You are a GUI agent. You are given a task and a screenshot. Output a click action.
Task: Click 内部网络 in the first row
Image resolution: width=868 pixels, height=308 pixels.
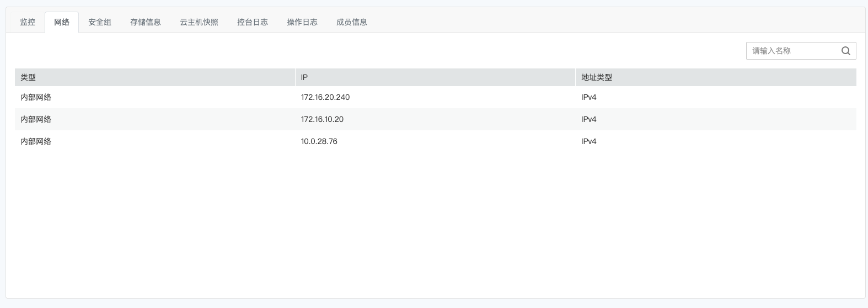[x=36, y=97]
